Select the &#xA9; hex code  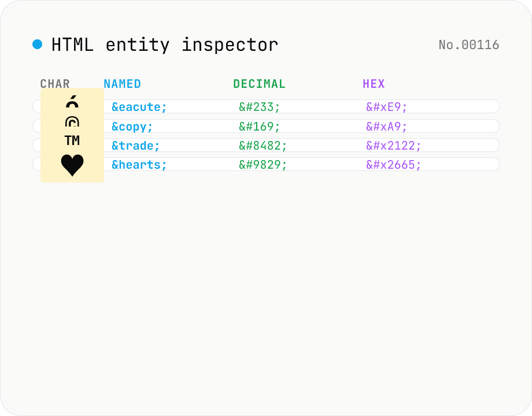coord(386,127)
